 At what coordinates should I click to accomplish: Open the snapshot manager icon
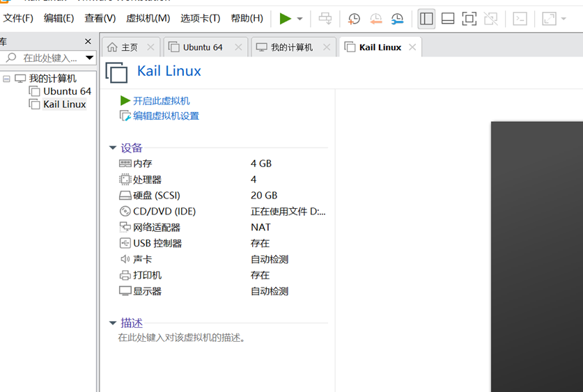[x=397, y=18]
